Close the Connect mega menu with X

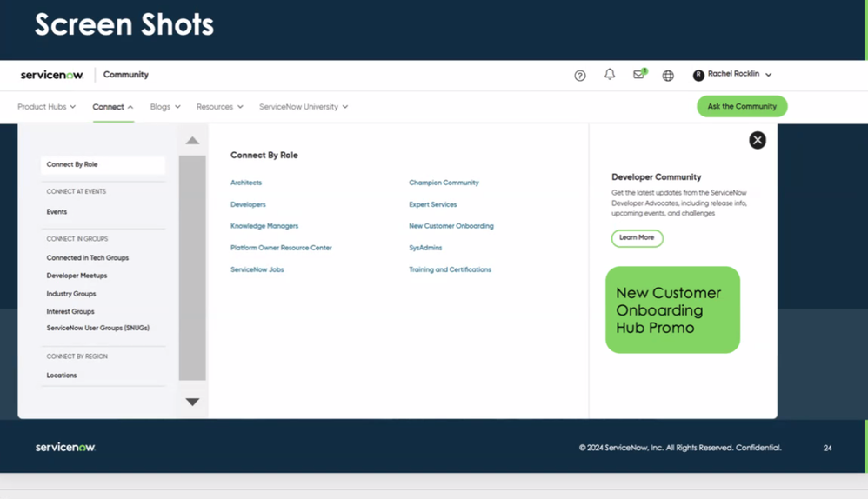(x=758, y=140)
